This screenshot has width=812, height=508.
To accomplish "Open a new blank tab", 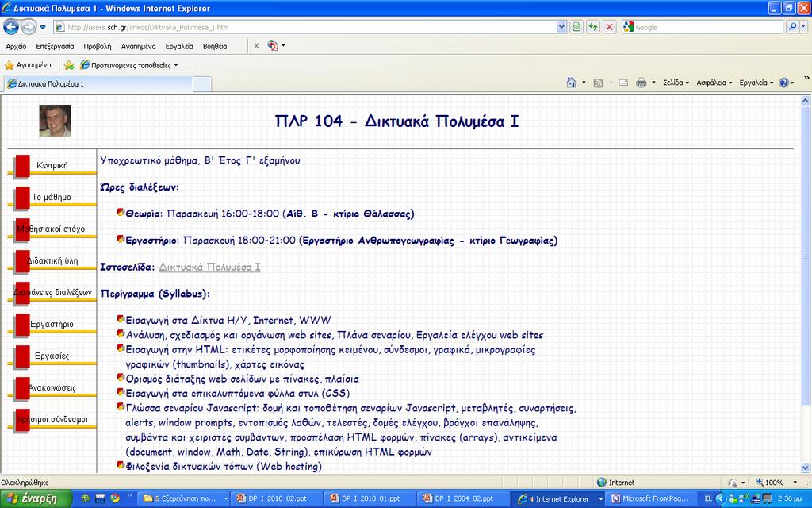I will click(202, 83).
